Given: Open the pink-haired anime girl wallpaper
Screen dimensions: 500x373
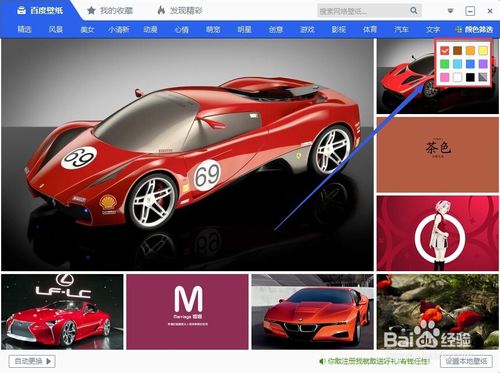Looking at the screenshot, I should [438, 233].
